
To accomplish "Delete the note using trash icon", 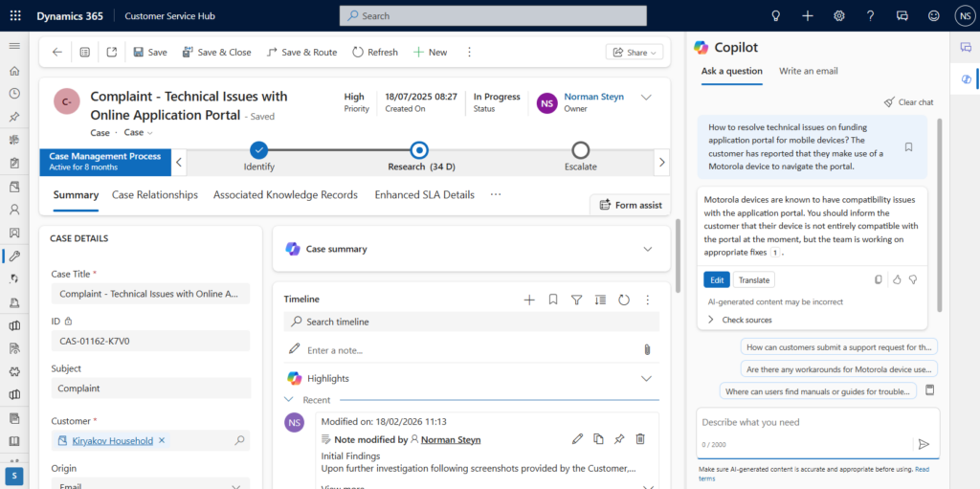I will tap(640, 439).
